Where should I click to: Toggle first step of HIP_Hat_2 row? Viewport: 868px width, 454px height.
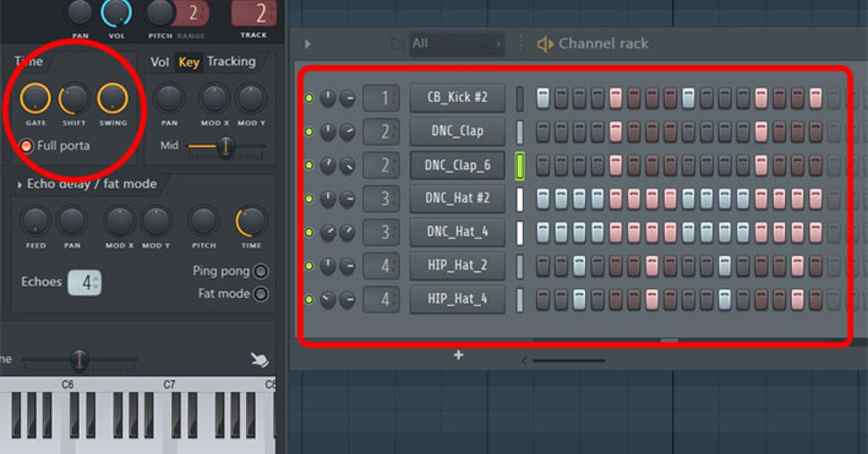(543, 266)
